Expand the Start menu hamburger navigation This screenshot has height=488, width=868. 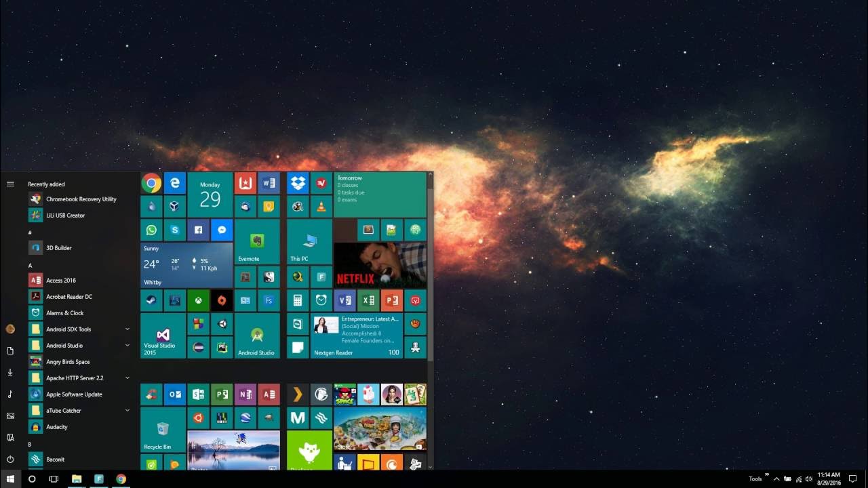(x=10, y=184)
